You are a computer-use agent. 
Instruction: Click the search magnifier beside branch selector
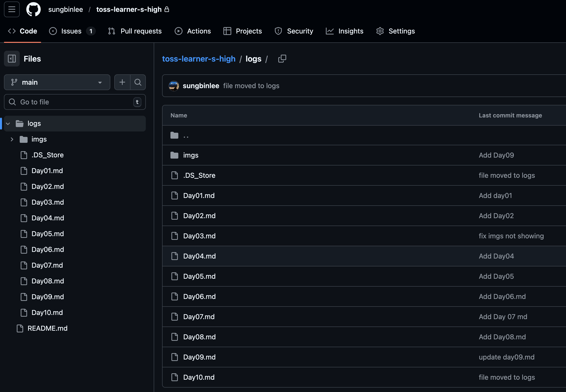[x=138, y=82]
